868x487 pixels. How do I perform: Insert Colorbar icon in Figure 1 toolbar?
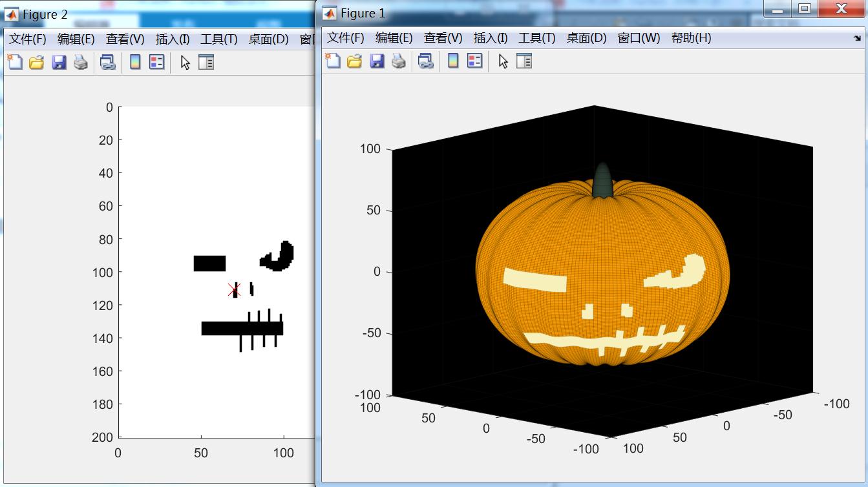tap(453, 61)
